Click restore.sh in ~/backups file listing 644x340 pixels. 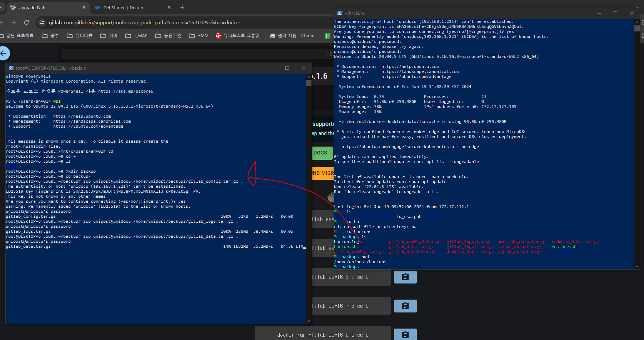[x=564, y=247]
